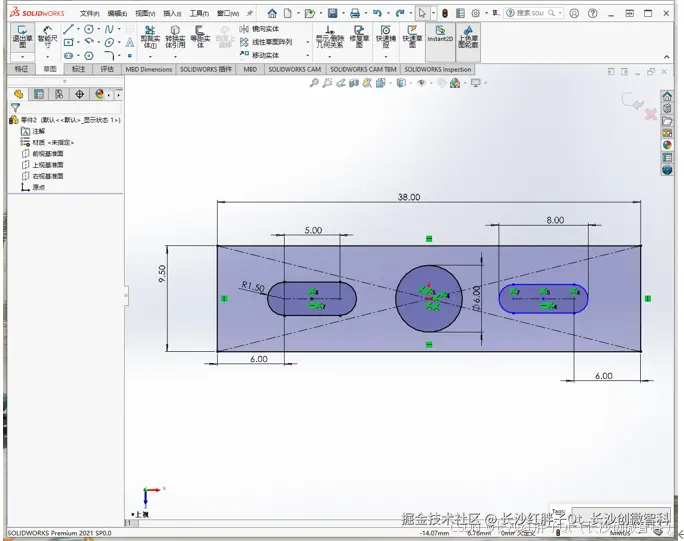
Task: Open dropdown arrow next to Circle tool
Action: 99,29
